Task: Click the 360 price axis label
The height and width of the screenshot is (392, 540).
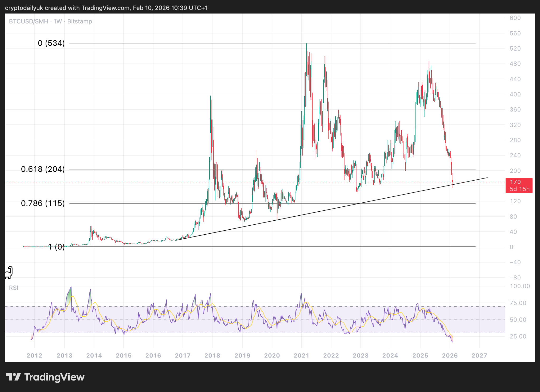Action: click(x=515, y=110)
